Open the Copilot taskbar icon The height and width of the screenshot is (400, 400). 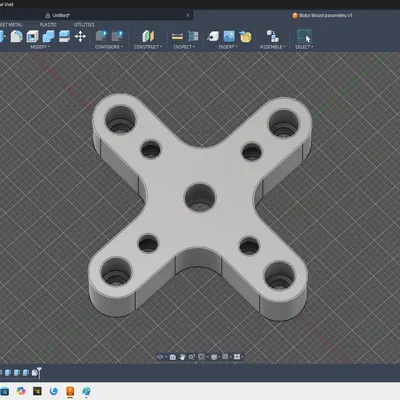(x=21, y=391)
